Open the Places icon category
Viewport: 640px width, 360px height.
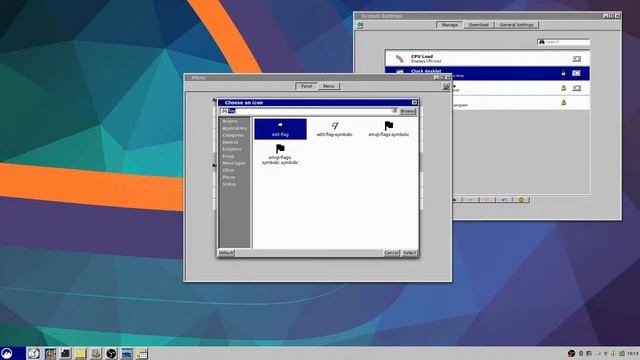(229, 177)
